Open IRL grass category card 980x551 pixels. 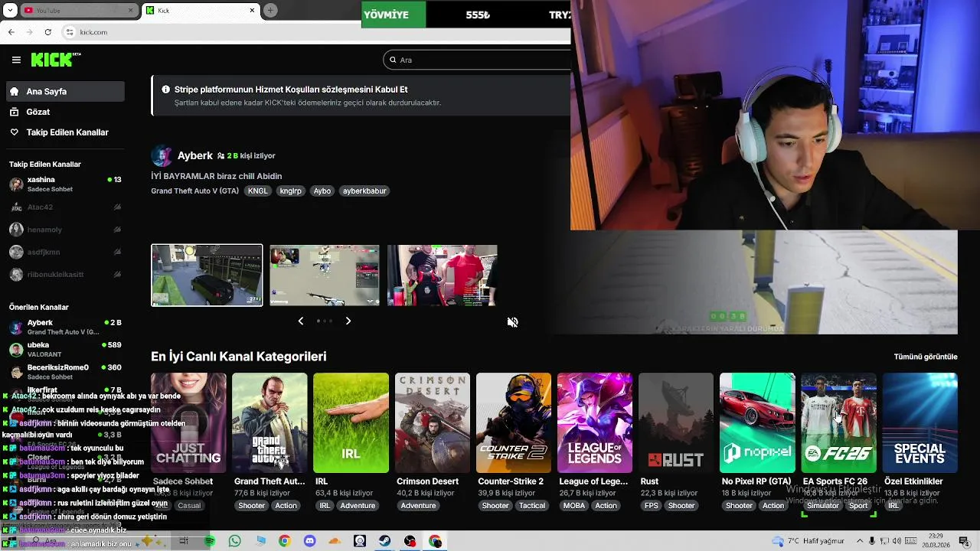pyautogui.click(x=351, y=422)
